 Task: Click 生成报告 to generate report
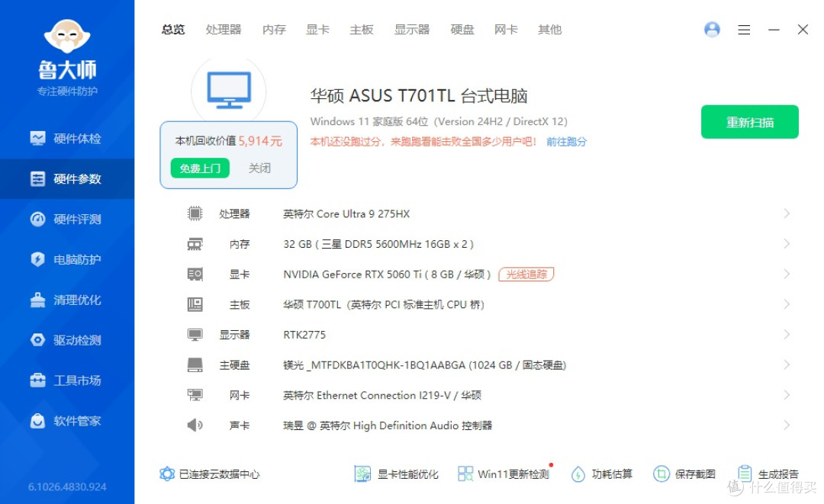(x=768, y=474)
